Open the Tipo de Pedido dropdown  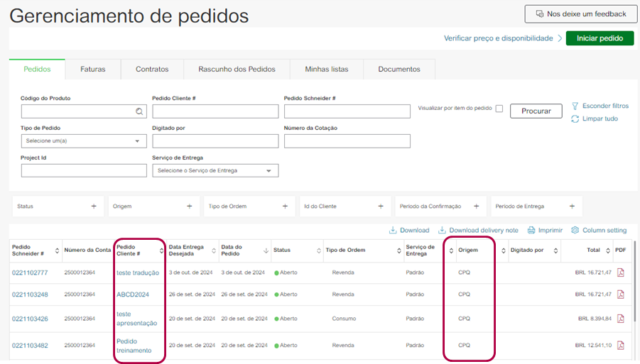(84, 141)
